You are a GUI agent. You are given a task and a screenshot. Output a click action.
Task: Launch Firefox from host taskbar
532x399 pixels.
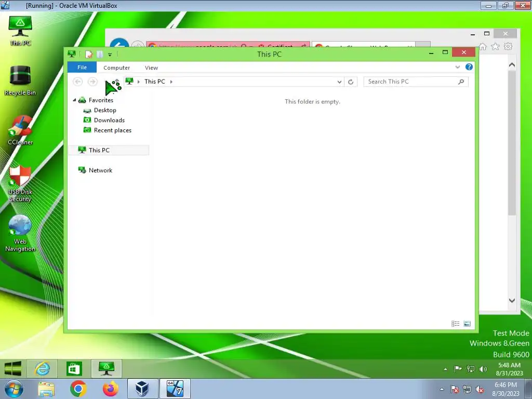click(110, 389)
